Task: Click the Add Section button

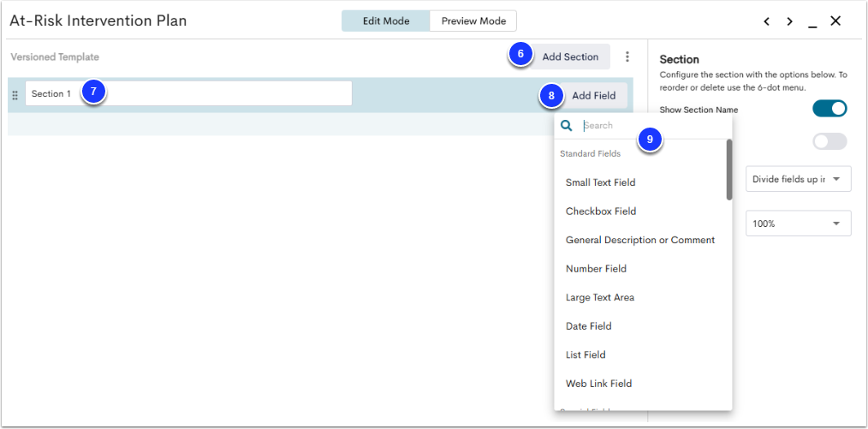Action: click(570, 57)
